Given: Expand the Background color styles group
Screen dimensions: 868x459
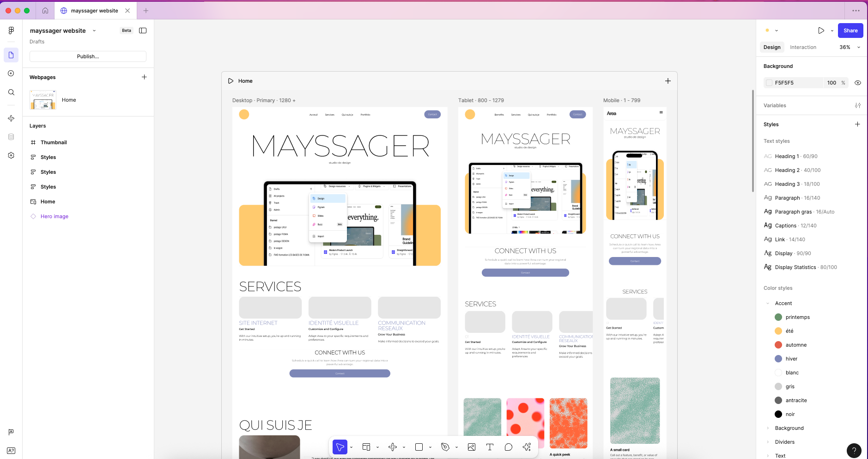Looking at the screenshot, I should tap(768, 428).
